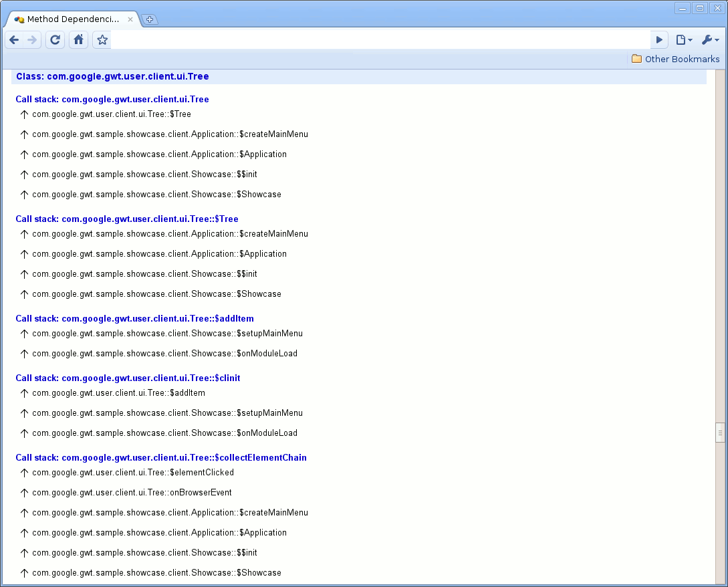Viewport: 728px width, 587px height.
Task: Click the 'Call stack: ...Tree::$addItem' heading
Action: point(134,319)
